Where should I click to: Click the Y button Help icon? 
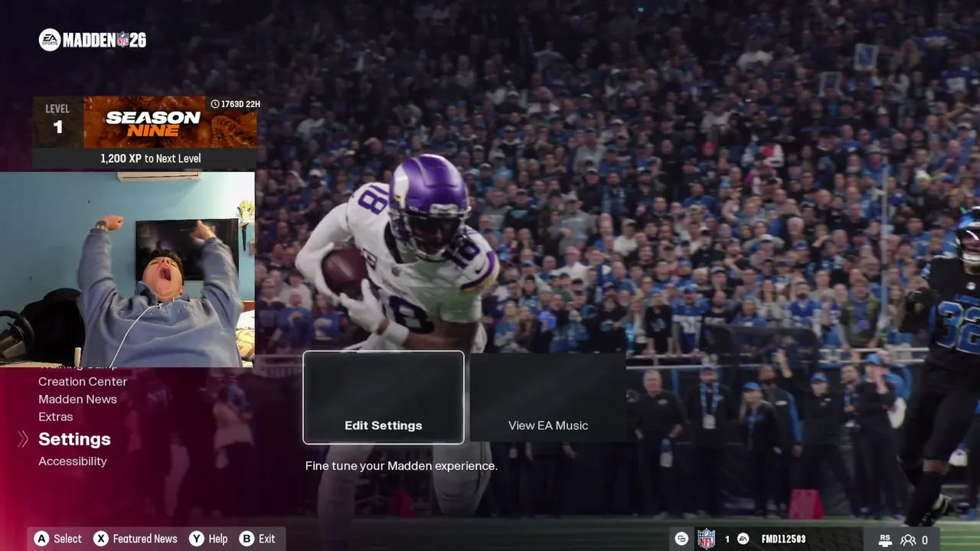coord(197,539)
